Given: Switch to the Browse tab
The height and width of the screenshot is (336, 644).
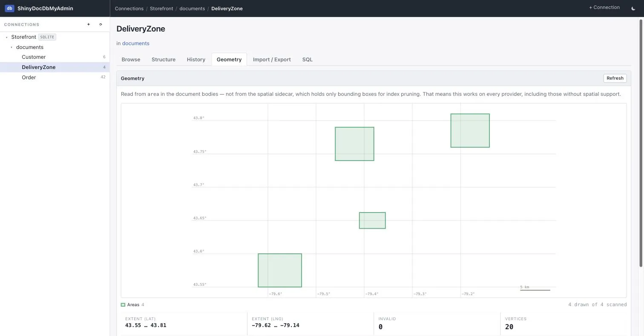Looking at the screenshot, I should coord(131,59).
